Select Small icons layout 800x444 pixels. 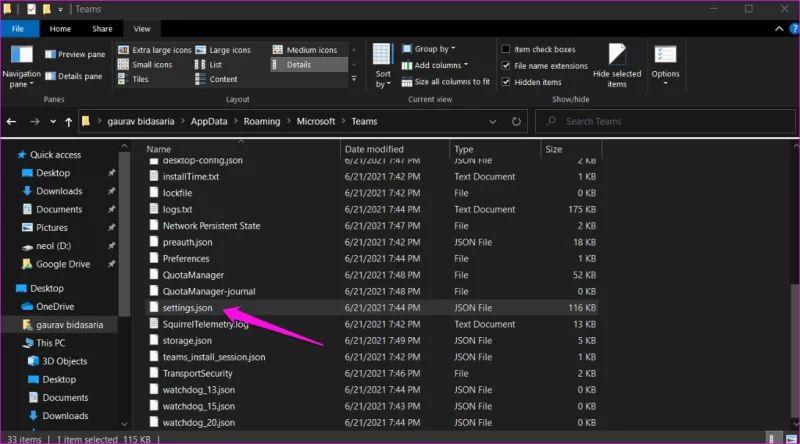tap(145, 64)
